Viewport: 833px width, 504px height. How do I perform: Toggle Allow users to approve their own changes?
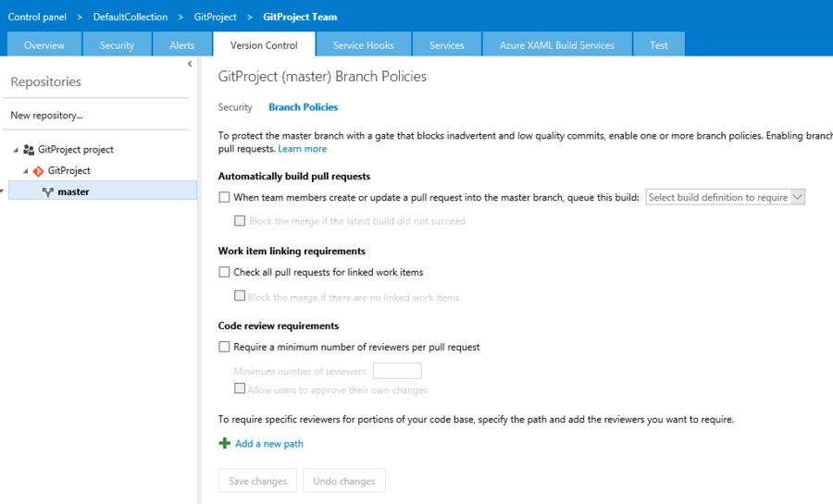pyautogui.click(x=240, y=388)
